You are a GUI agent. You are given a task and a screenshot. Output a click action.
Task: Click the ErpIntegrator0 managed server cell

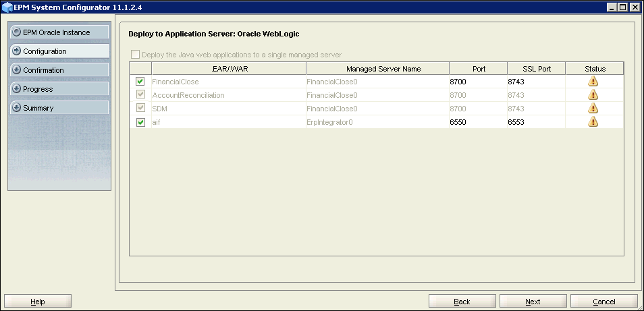click(x=377, y=122)
